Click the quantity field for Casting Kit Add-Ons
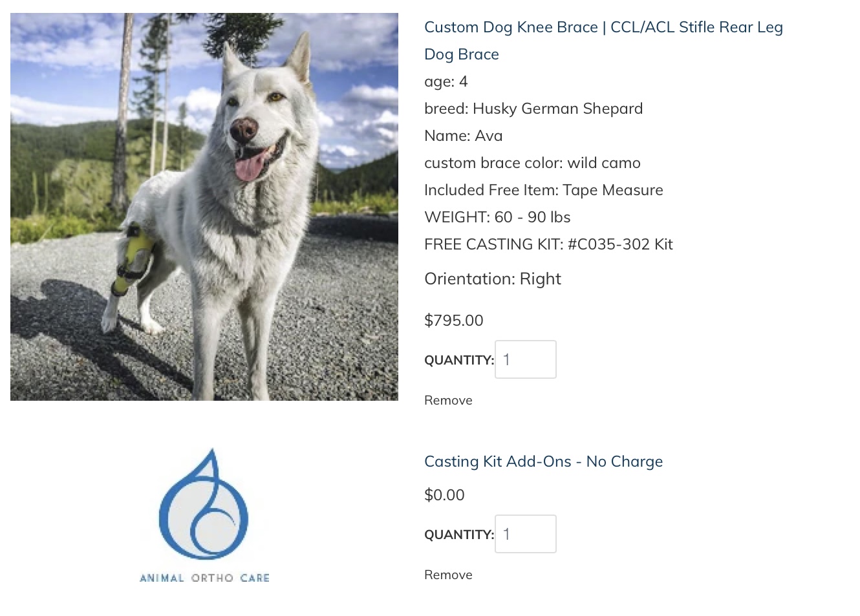Viewport: 860px width, 616px height. tap(525, 534)
